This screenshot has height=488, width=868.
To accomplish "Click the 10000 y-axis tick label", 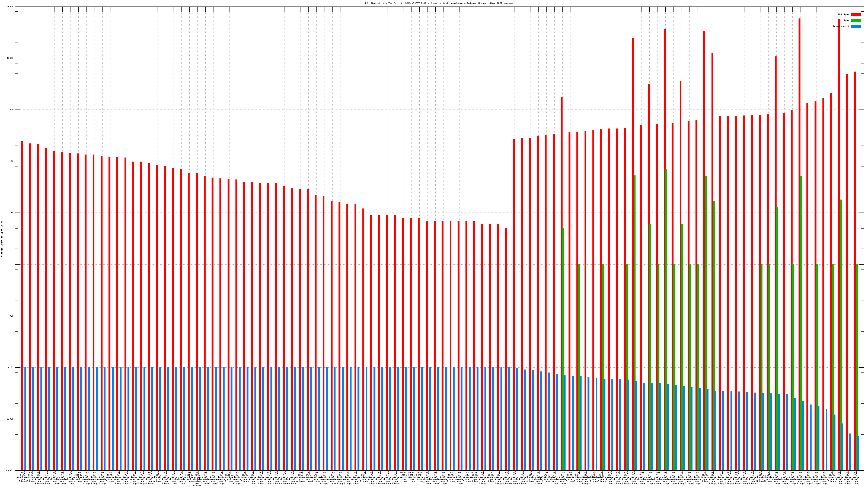I will (x=11, y=58).
